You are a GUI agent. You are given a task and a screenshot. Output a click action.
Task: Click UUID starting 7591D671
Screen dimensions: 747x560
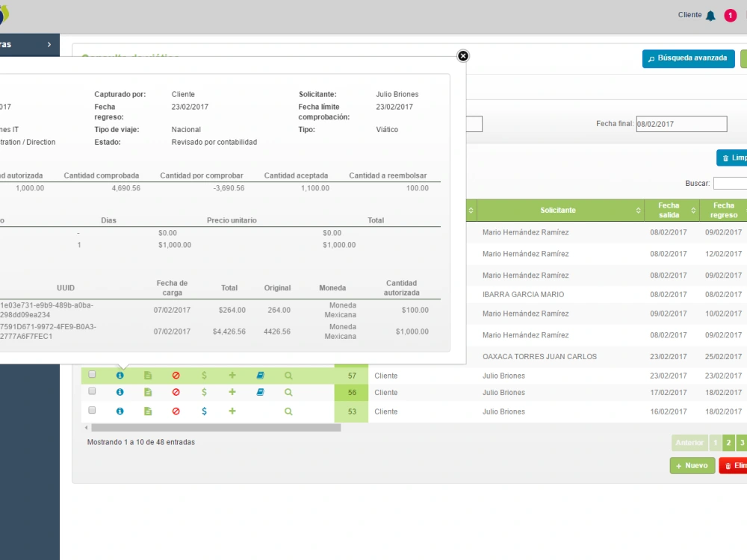pyautogui.click(x=48, y=332)
